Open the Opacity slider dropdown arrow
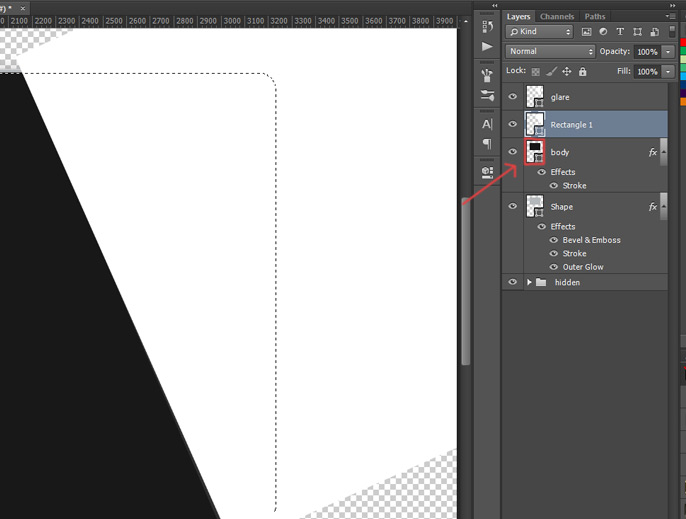The height and width of the screenshot is (519, 686). click(x=667, y=52)
